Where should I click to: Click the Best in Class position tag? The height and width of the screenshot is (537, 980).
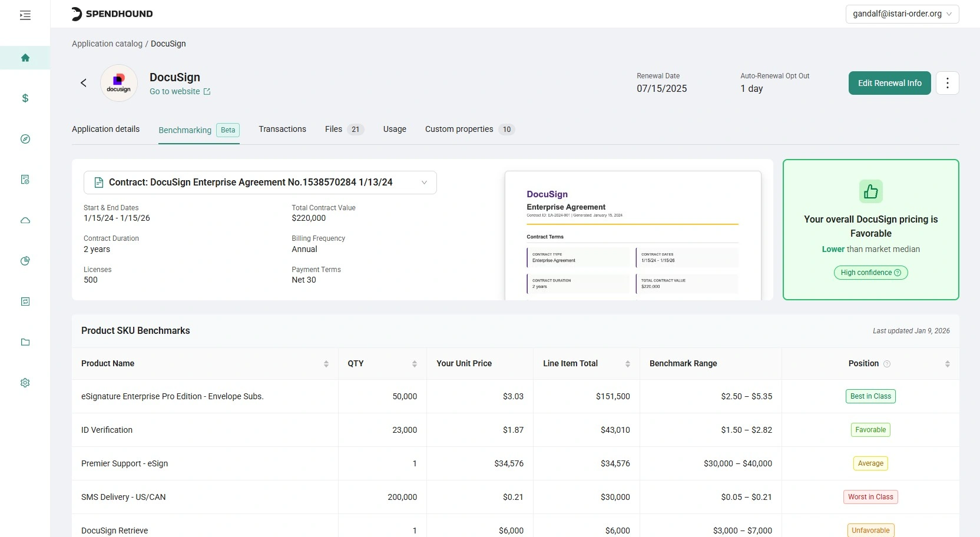coord(870,396)
